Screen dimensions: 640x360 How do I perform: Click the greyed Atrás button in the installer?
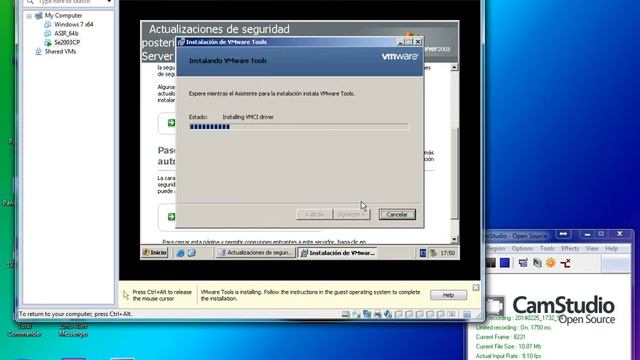point(314,214)
